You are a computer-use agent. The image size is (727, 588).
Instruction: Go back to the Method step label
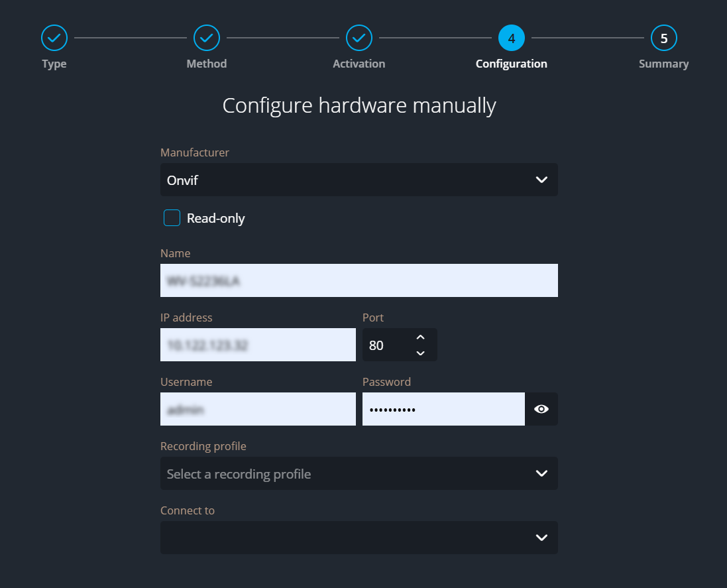coord(207,64)
